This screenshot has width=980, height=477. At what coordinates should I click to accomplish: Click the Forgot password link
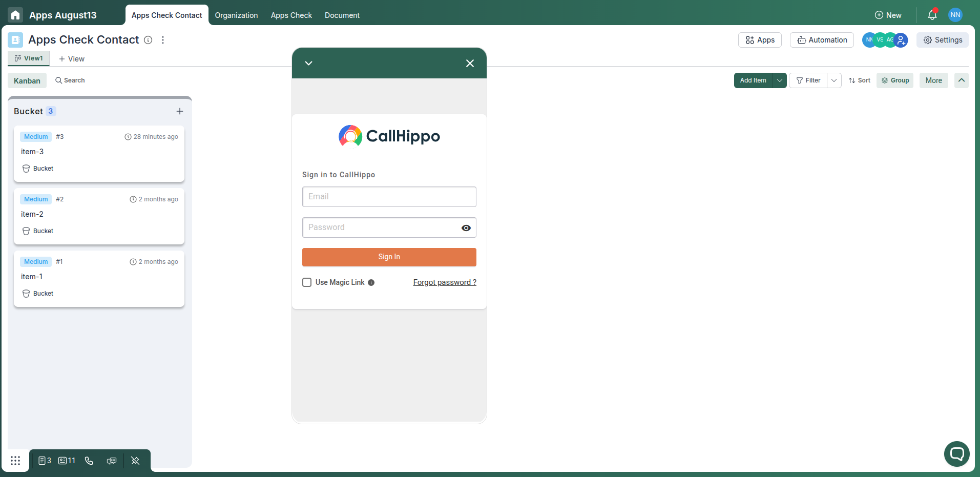pos(444,282)
